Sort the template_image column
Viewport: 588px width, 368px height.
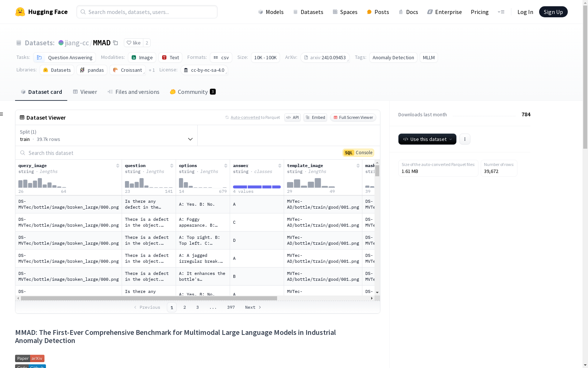358,166
